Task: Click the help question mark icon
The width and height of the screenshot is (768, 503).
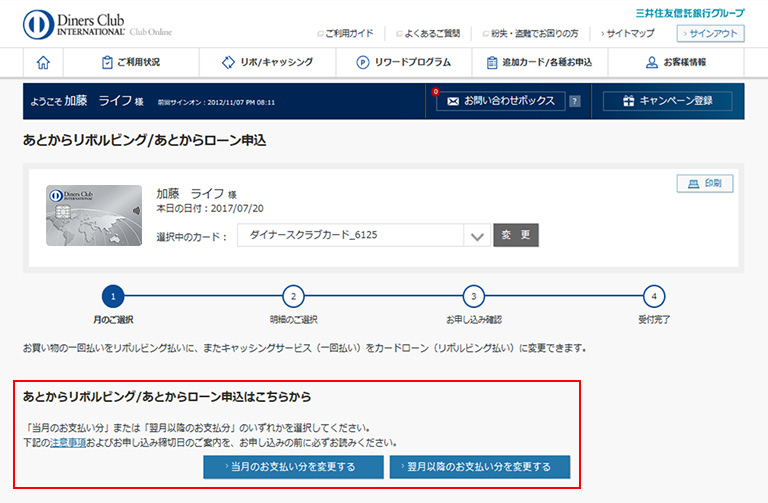Action: click(574, 101)
